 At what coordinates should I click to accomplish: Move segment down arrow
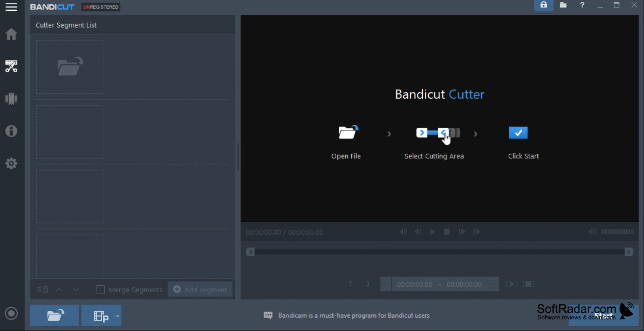click(76, 290)
